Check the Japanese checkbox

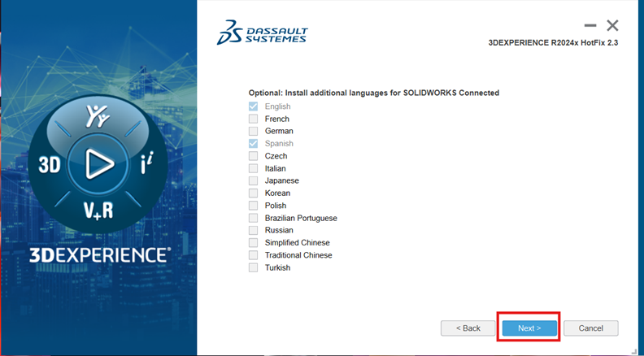254,180
